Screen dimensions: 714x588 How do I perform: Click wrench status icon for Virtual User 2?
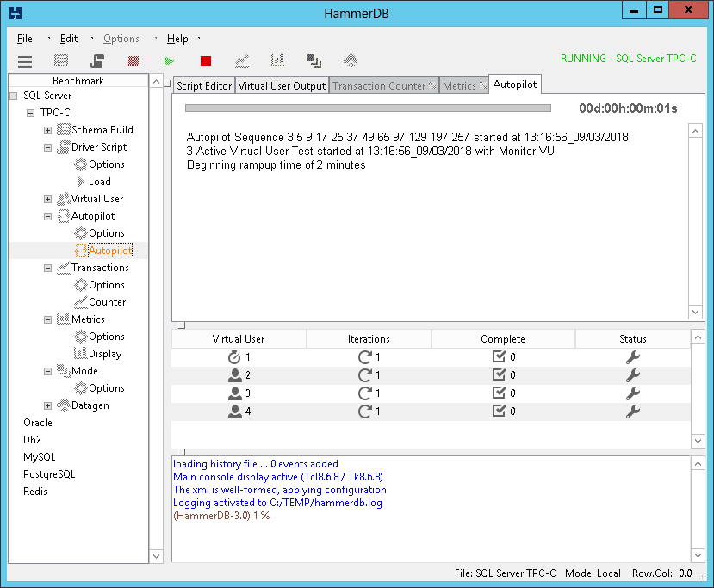(x=632, y=375)
